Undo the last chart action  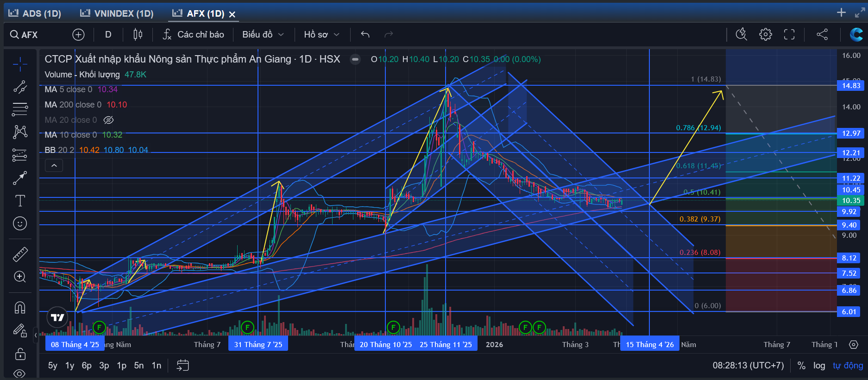365,34
